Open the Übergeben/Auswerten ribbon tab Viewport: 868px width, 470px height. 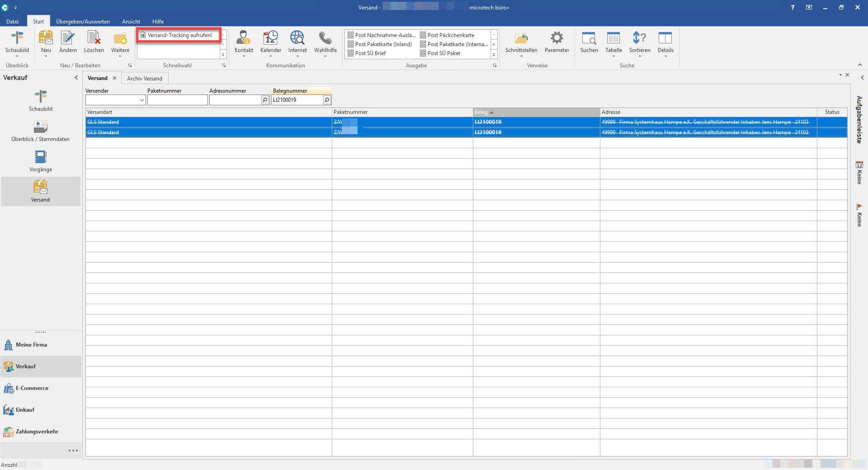[x=83, y=22]
